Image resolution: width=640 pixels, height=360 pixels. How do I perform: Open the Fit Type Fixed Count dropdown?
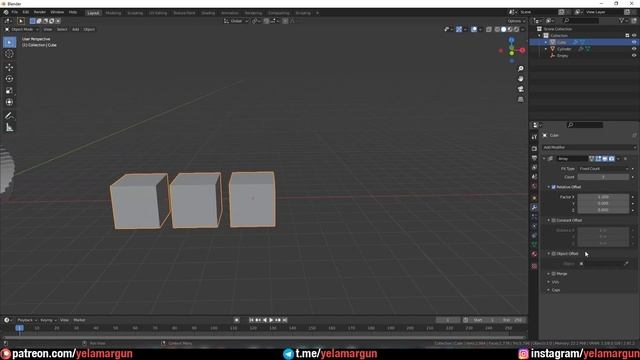click(603, 169)
